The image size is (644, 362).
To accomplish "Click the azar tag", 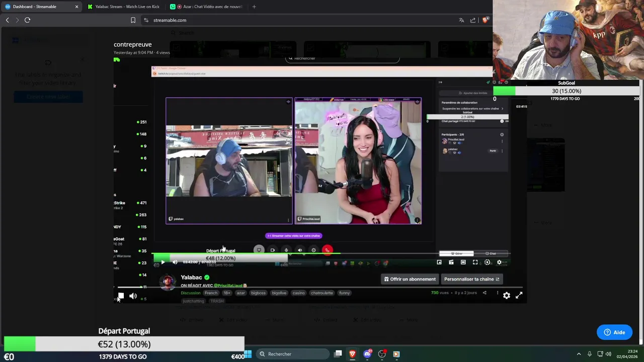I will (241, 293).
